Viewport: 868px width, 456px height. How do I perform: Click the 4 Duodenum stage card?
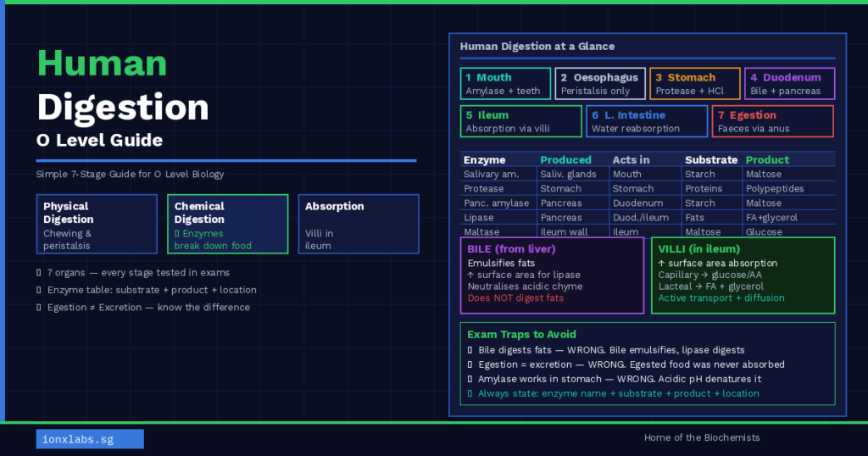[x=790, y=84]
